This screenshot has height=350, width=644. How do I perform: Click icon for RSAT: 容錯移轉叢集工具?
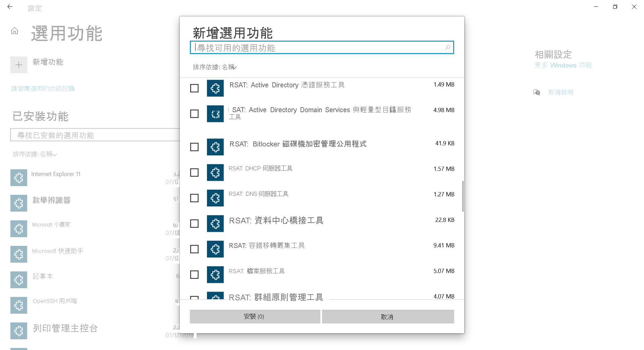(x=215, y=249)
